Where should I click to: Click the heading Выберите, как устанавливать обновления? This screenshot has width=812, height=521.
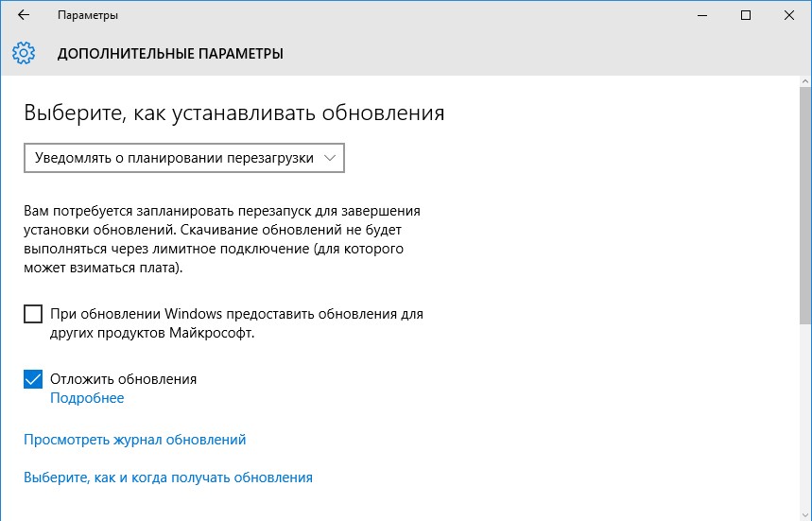(234, 113)
